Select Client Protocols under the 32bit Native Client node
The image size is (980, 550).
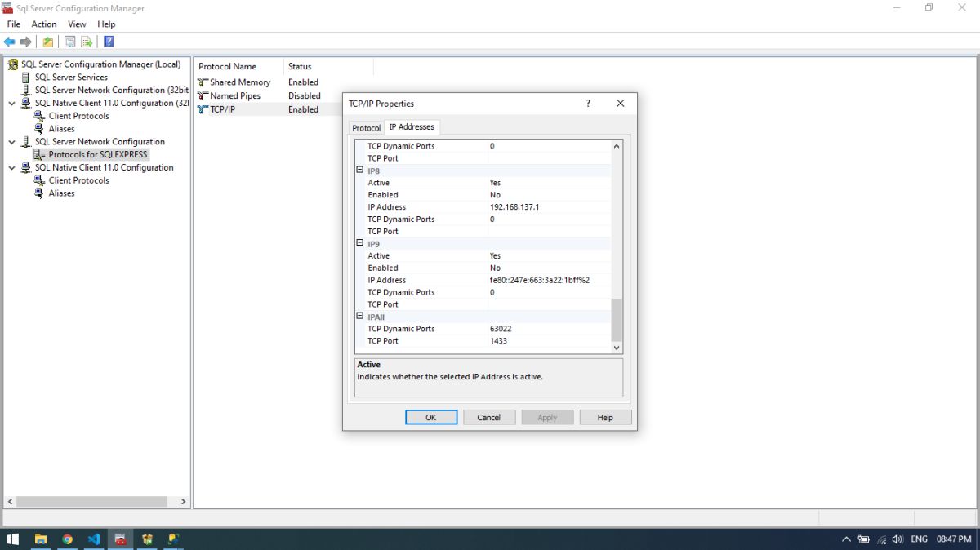pos(78,116)
